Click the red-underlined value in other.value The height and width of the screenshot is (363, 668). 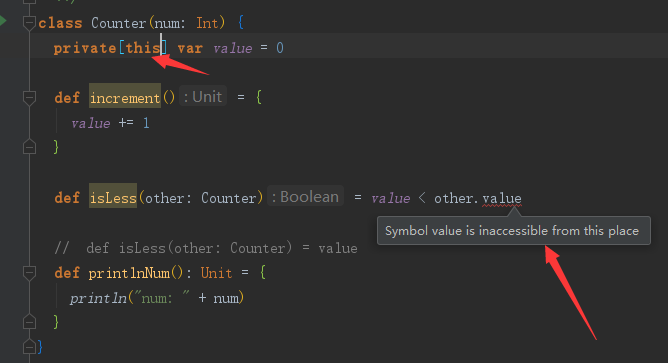click(502, 199)
